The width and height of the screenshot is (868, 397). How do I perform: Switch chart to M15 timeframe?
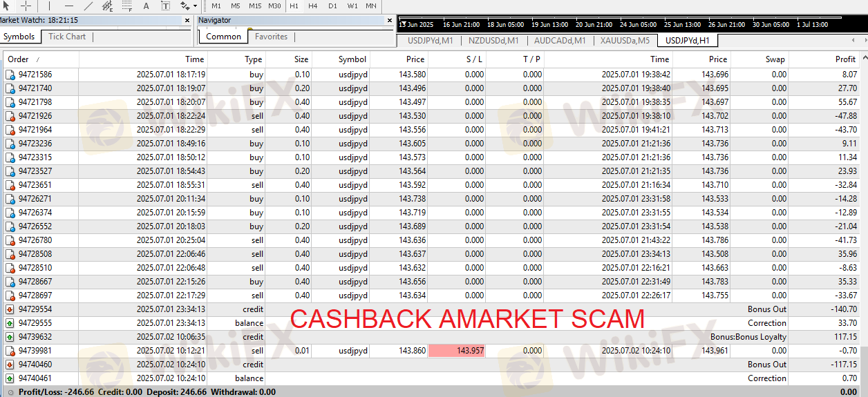(x=255, y=6)
